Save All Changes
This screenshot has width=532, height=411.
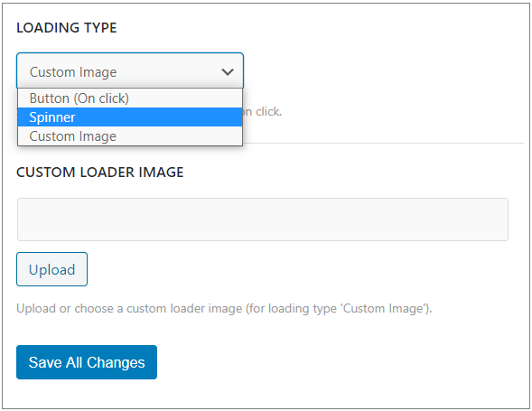click(x=87, y=362)
